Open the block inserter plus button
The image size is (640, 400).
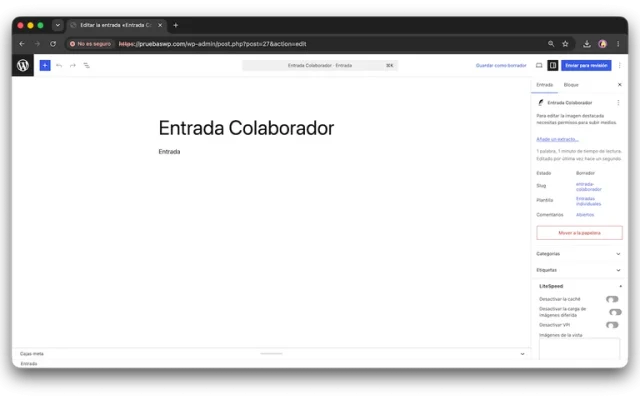click(45, 65)
